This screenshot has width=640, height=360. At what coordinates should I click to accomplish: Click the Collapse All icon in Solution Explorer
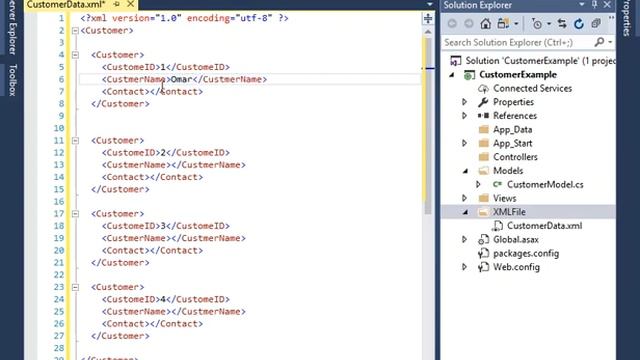click(x=596, y=24)
